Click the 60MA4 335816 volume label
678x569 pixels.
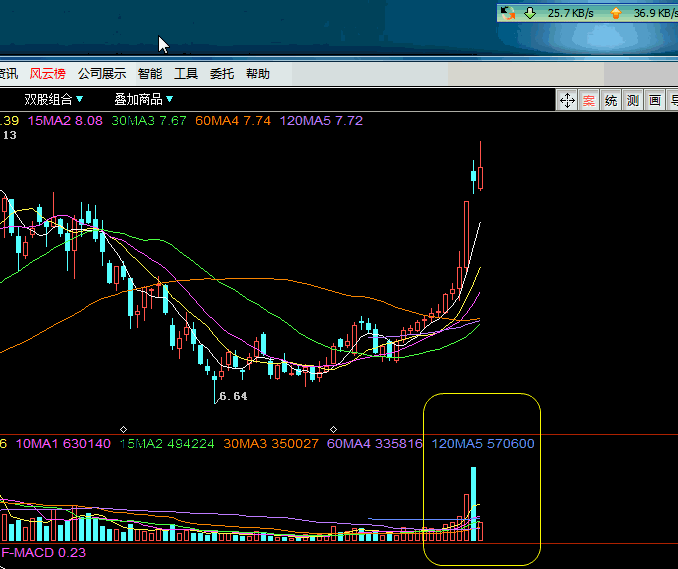pos(374,444)
